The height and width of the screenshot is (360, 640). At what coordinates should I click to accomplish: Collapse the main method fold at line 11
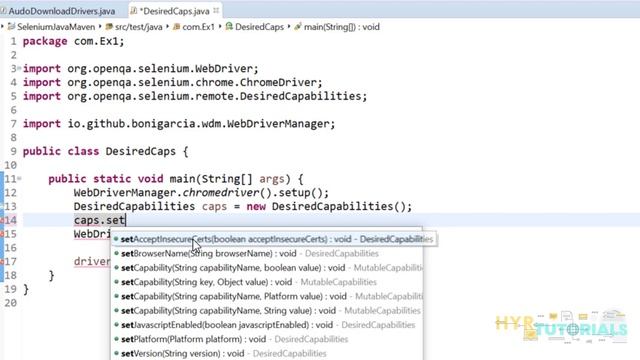19,178
